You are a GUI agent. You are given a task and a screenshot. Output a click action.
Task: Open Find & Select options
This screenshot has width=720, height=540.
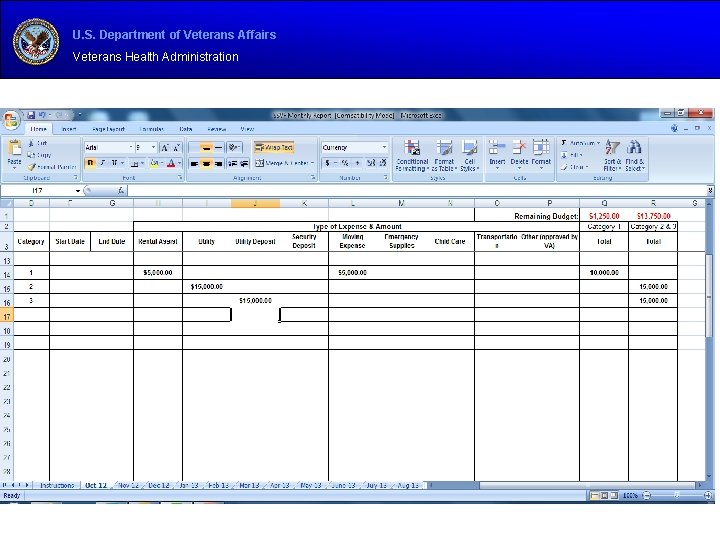click(635, 156)
